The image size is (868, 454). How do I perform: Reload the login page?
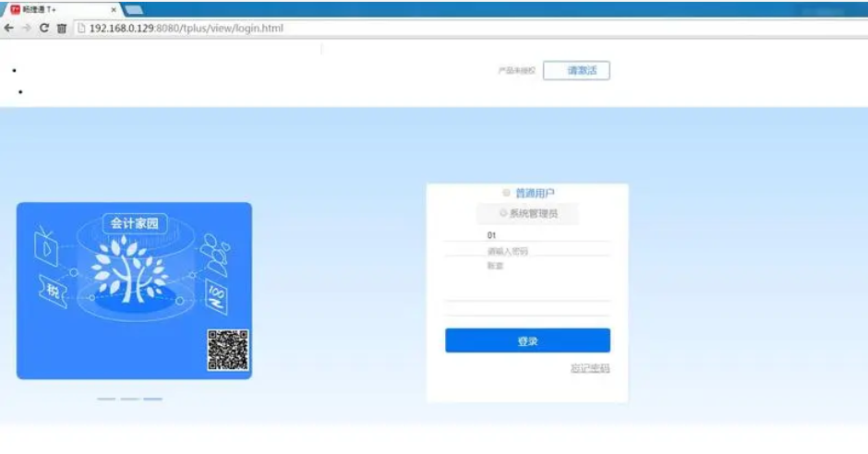click(43, 29)
